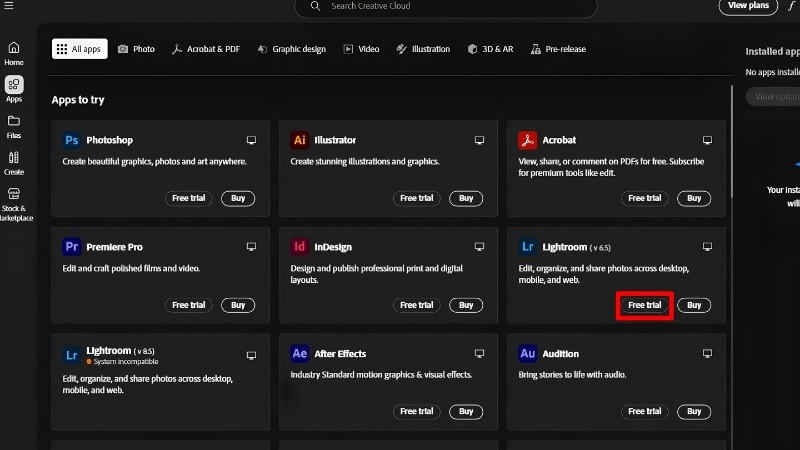This screenshot has height=450, width=800.
Task: Click the Acrobat app icon
Action: tap(528, 140)
